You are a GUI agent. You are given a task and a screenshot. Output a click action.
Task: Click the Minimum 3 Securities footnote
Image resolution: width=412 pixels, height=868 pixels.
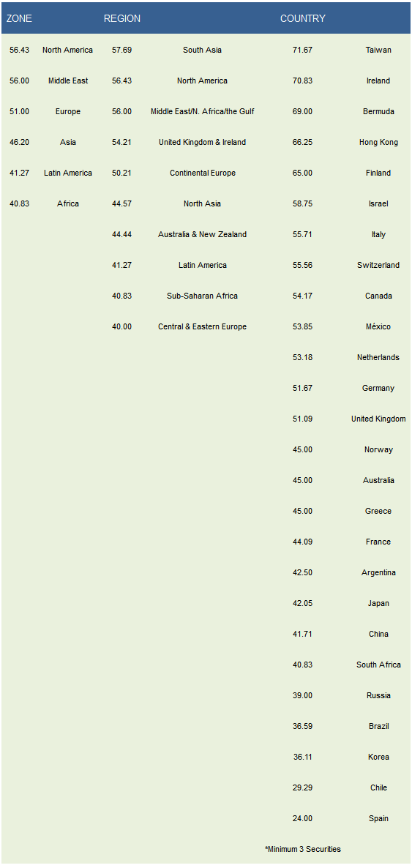click(x=303, y=849)
